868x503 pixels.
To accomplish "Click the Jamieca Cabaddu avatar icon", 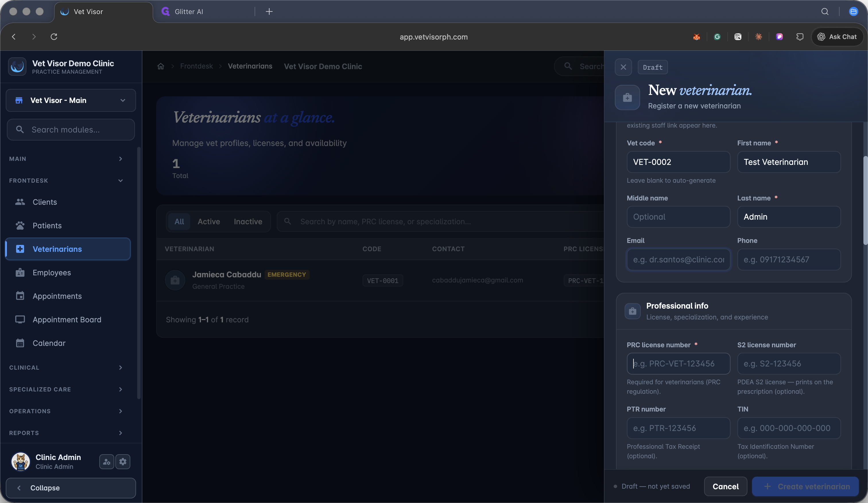I will [x=175, y=280].
